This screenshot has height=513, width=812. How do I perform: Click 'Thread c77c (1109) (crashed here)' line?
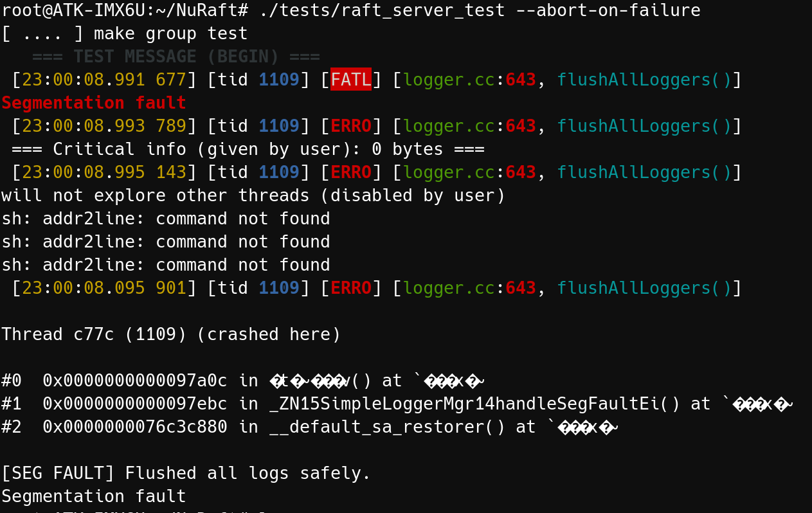[x=171, y=334]
